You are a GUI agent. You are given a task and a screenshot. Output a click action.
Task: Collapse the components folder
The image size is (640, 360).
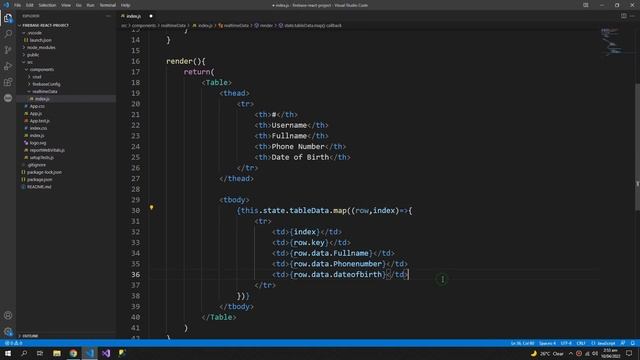click(x=42, y=69)
